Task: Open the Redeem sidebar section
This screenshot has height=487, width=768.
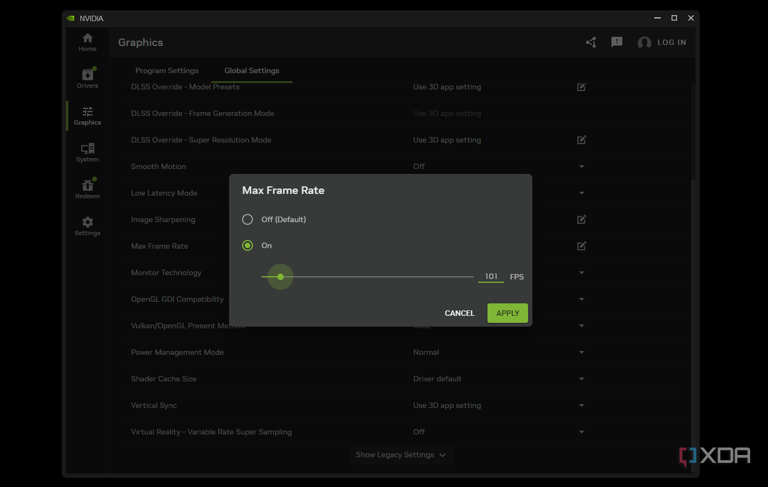Action: 87,188
